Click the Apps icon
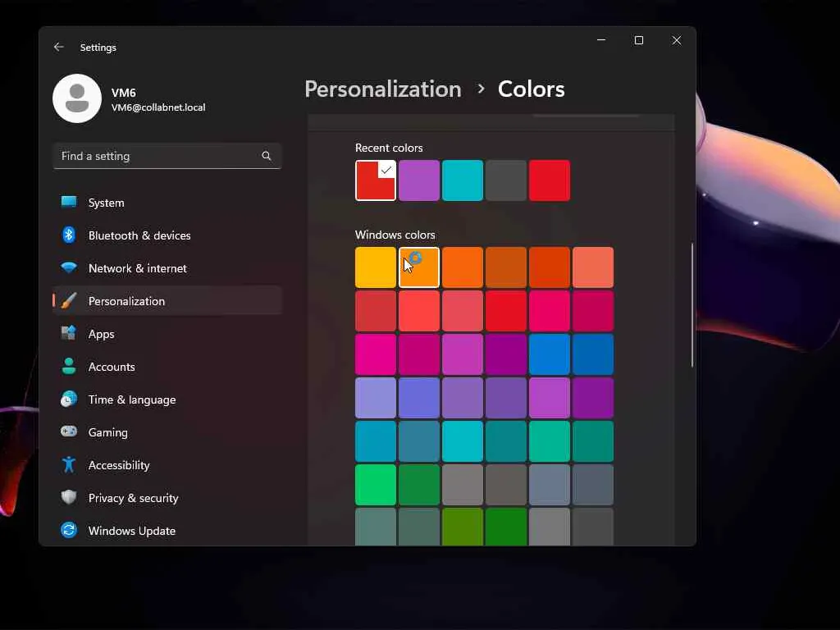 coord(69,333)
